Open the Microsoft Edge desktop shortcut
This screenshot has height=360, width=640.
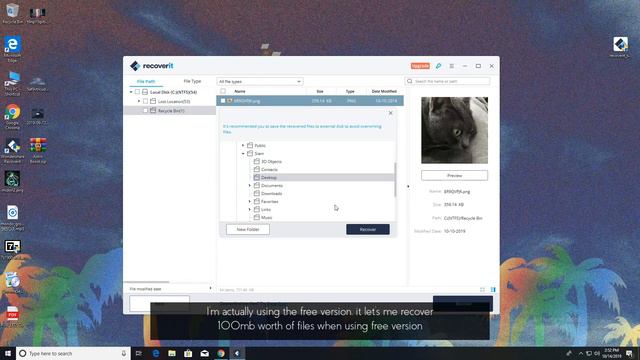(x=12, y=49)
